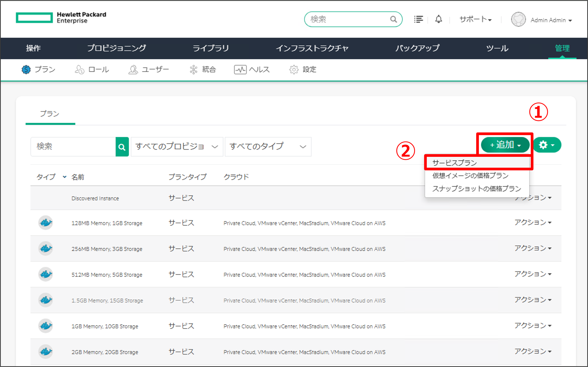Open the ユーザー (Users) section
Viewport: 588px width, 367px height.
(x=149, y=69)
